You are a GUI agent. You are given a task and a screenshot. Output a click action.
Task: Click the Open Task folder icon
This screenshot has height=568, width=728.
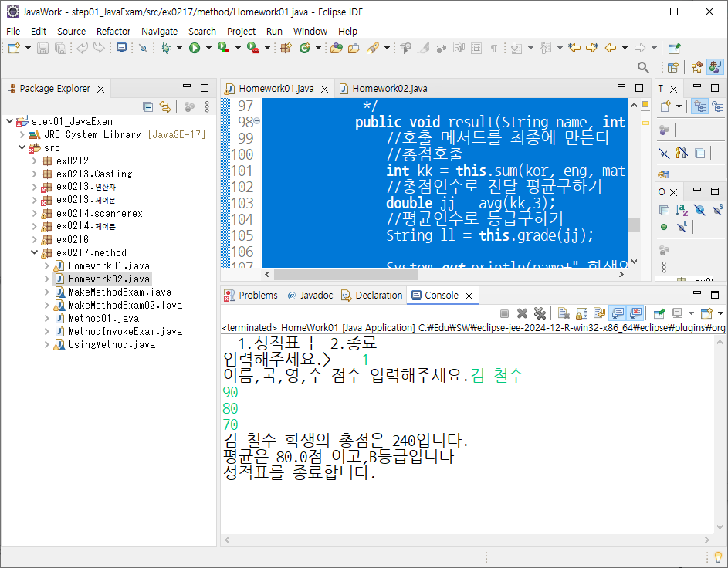(354, 48)
